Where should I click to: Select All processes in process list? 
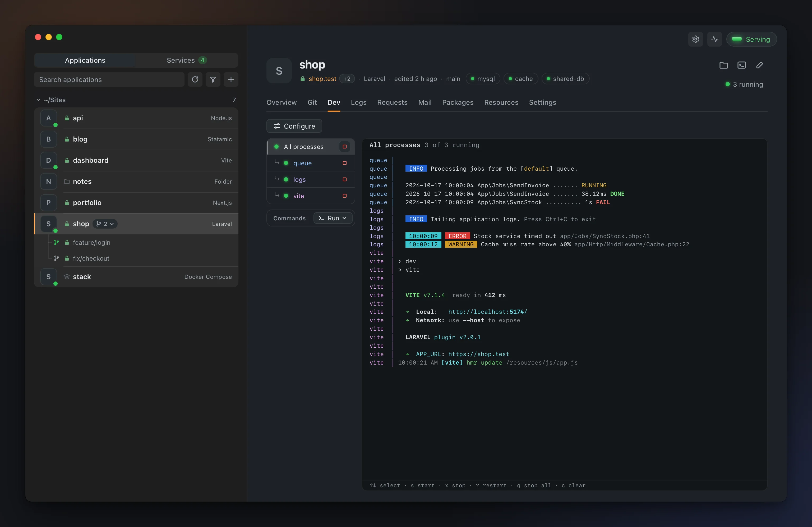[311, 147]
